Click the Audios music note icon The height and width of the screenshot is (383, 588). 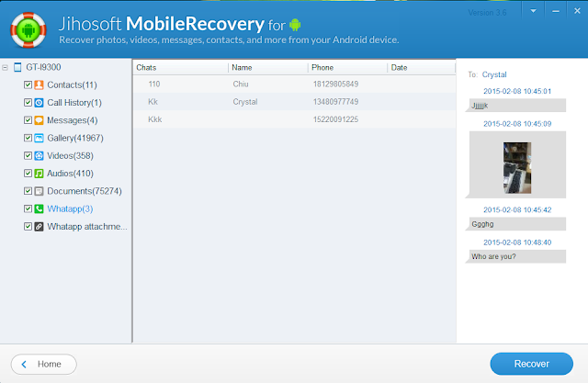tap(39, 174)
